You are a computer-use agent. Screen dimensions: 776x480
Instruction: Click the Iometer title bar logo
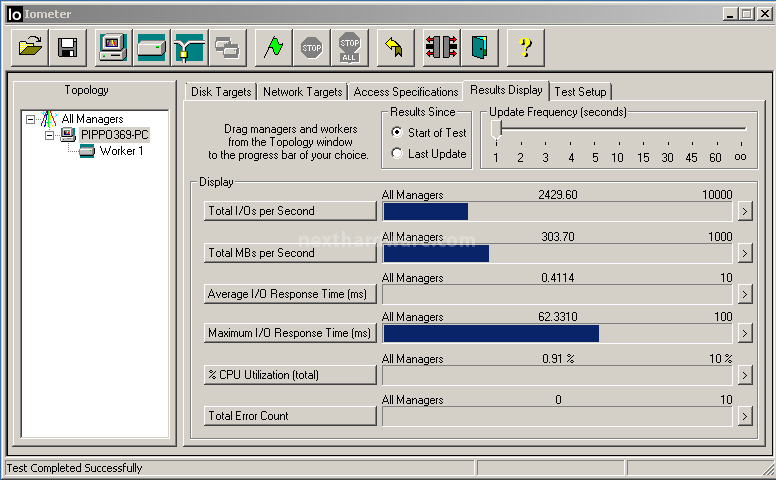tap(15, 14)
